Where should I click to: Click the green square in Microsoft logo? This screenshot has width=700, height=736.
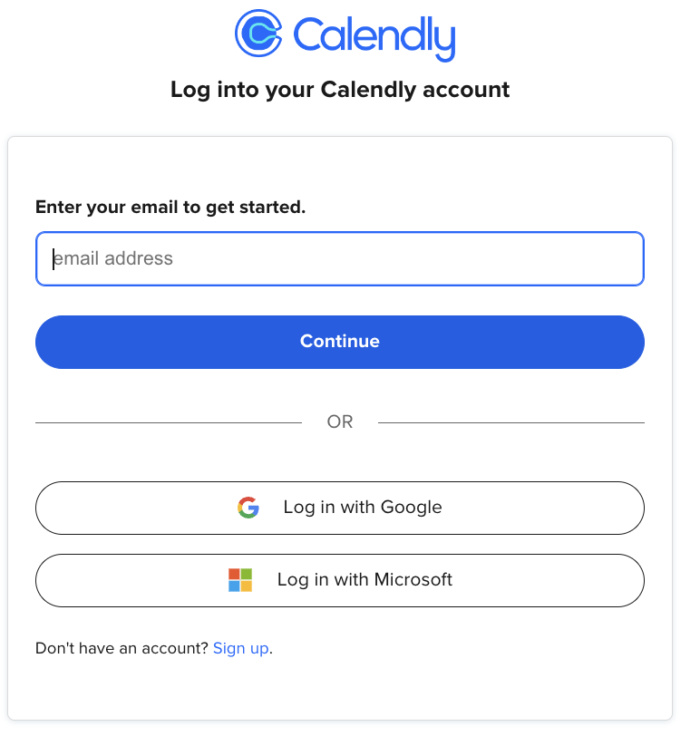point(247,574)
